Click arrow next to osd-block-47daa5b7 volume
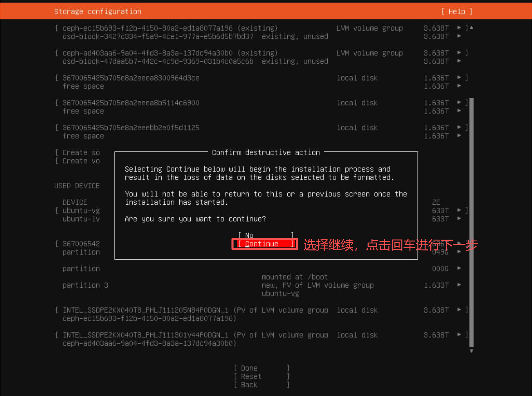Image resolution: width=532 pixels, height=396 pixels. pos(459,61)
